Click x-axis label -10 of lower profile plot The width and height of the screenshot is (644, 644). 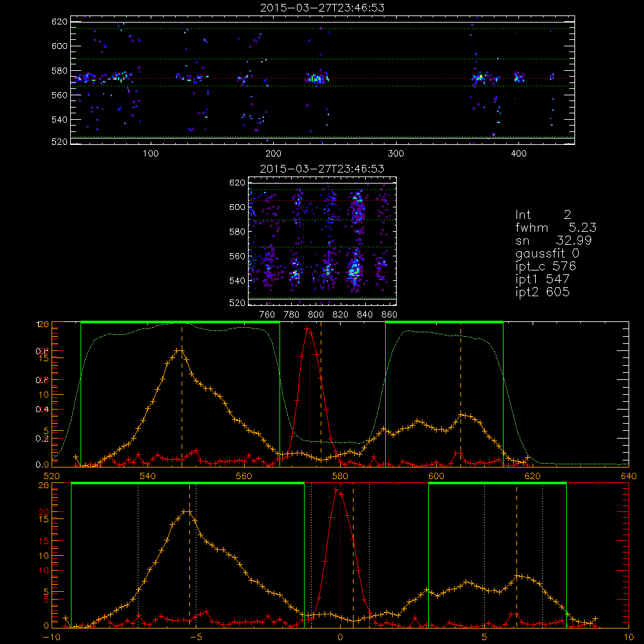click(52, 638)
